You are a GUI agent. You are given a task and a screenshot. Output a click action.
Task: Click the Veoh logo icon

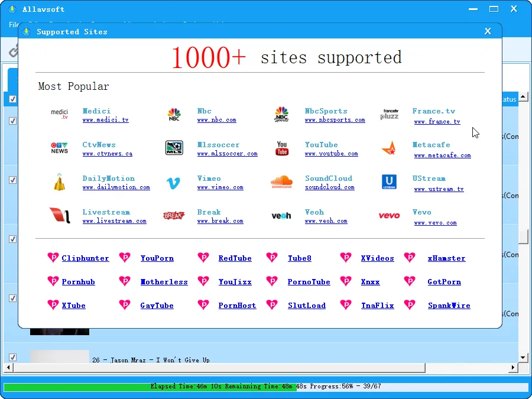pyautogui.click(x=281, y=215)
